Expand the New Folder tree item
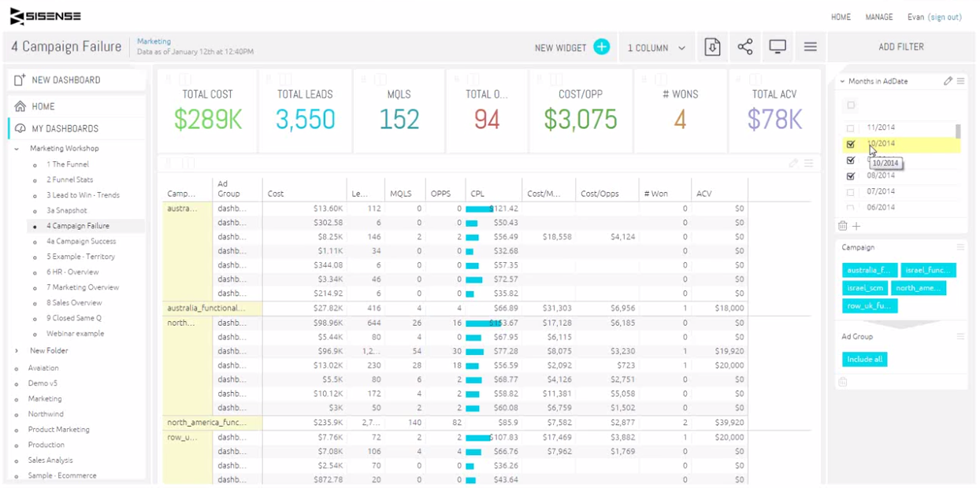The image size is (980, 488). click(x=17, y=351)
